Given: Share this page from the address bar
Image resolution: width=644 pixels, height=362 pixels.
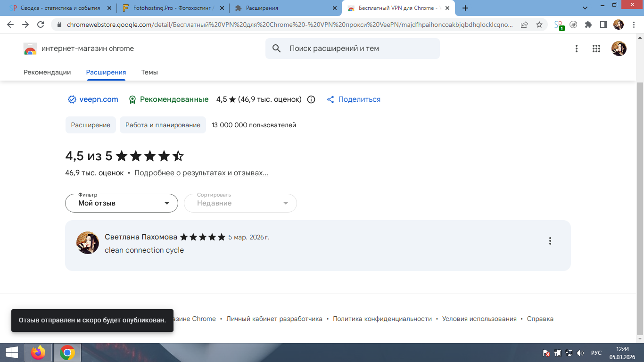Looking at the screenshot, I should [524, 25].
